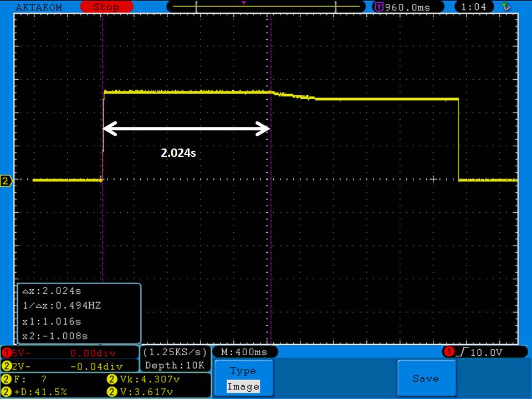Click the red channel 1 circle icon
Viewport: 532px width, 399px height.
[x=6, y=353]
